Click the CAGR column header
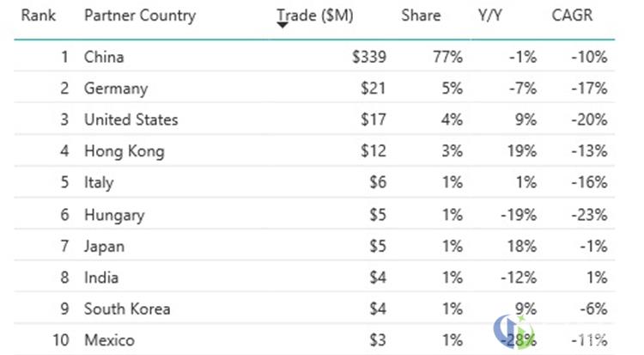This screenshot has height=355, width=644. pos(572,15)
